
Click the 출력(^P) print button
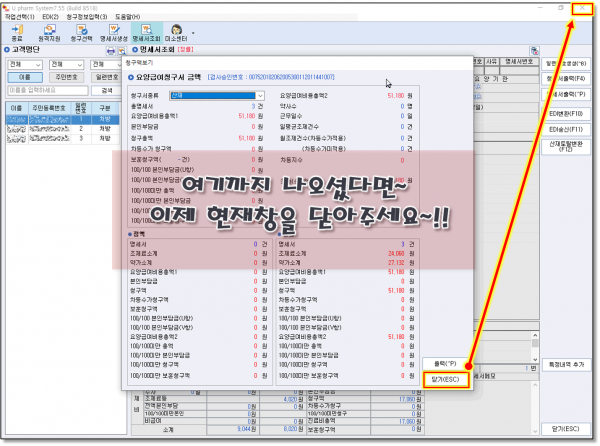pyautogui.click(x=445, y=363)
